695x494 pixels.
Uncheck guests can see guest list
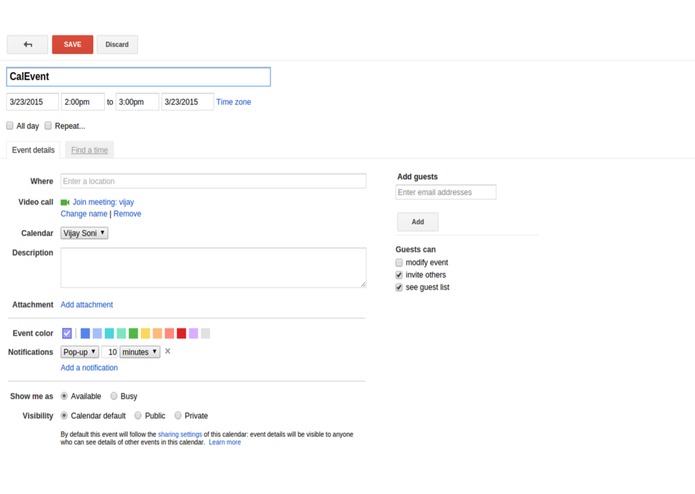(399, 287)
